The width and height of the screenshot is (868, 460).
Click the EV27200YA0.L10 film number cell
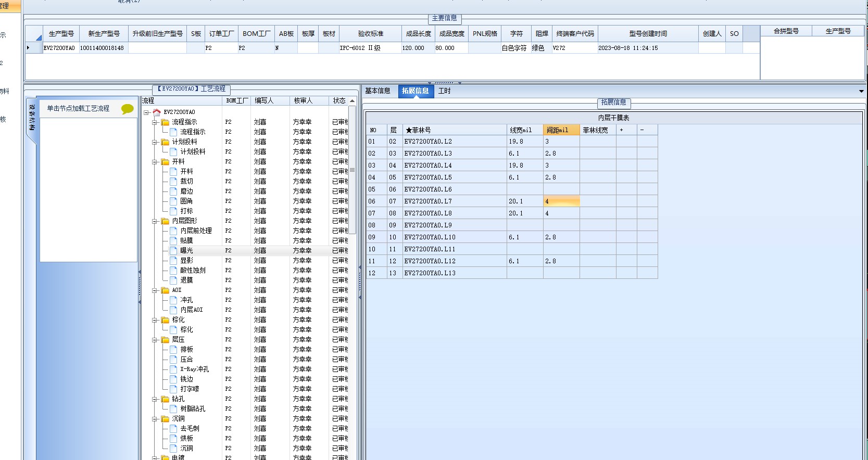[x=455, y=237]
